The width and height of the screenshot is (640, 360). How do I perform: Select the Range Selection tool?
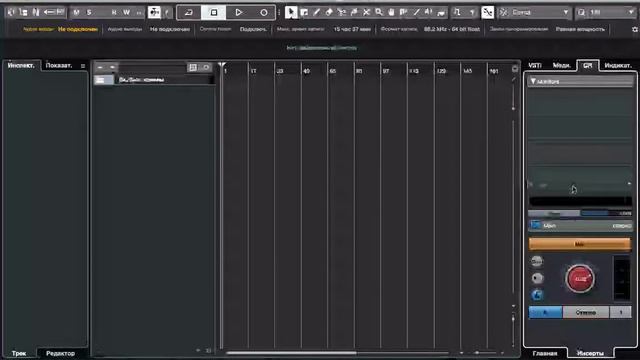pyautogui.click(x=304, y=13)
